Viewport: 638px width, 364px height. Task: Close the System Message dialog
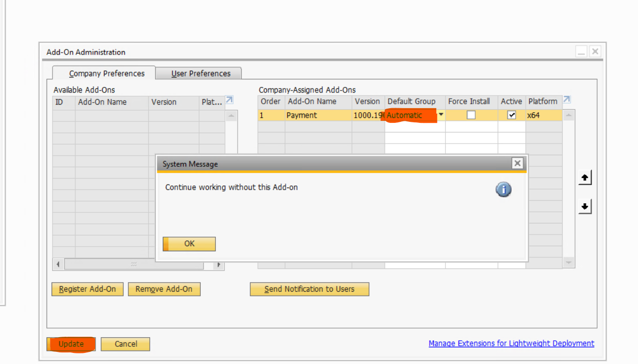pyautogui.click(x=517, y=163)
